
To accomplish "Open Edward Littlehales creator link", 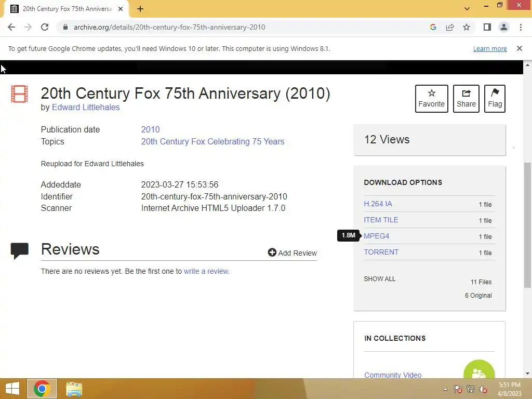I will pyautogui.click(x=86, y=107).
